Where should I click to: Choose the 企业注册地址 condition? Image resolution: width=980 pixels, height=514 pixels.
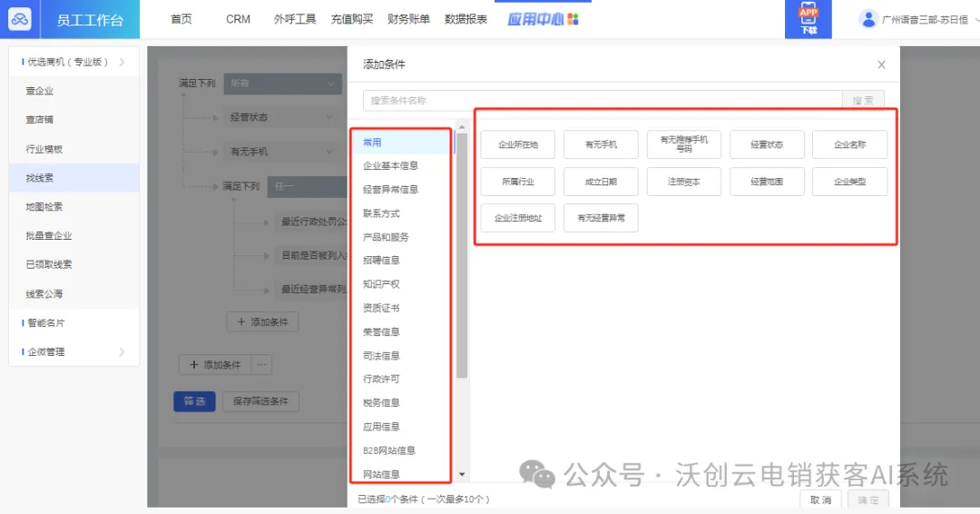coord(517,218)
